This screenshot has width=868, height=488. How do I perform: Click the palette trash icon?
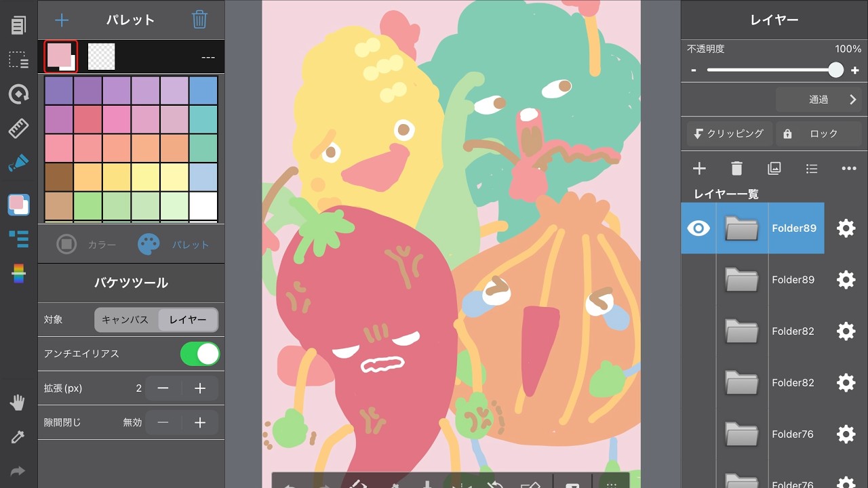tap(199, 20)
